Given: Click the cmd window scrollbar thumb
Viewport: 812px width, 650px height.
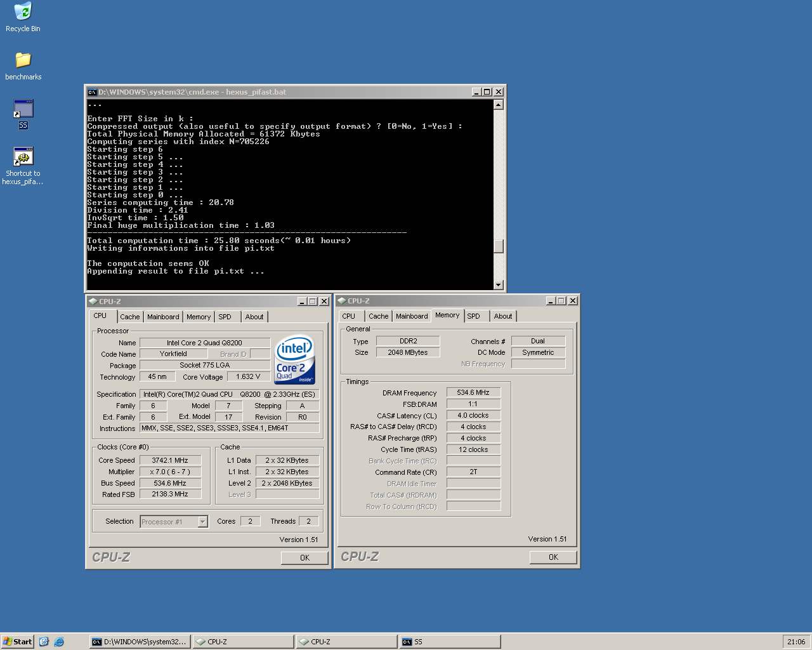Looking at the screenshot, I should click(499, 246).
